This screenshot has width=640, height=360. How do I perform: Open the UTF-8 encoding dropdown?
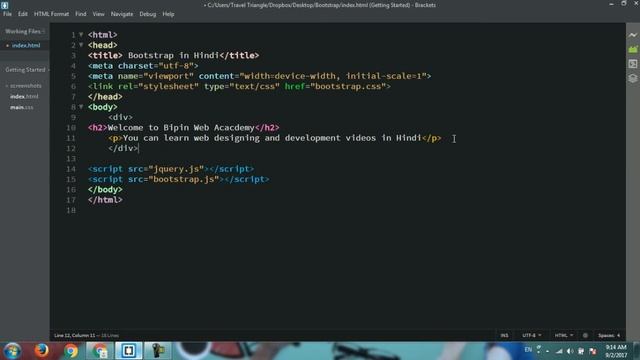[x=531, y=336]
